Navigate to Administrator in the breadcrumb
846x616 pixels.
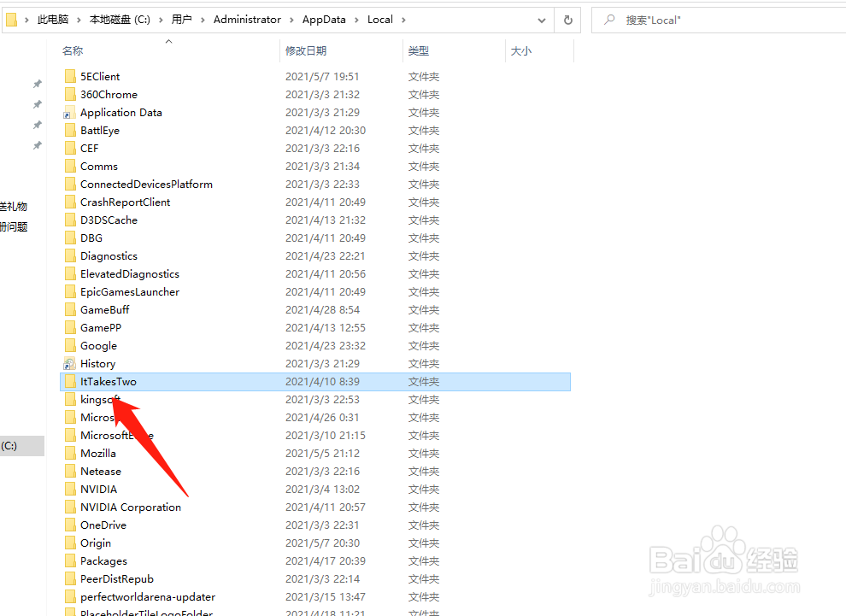coord(247,20)
